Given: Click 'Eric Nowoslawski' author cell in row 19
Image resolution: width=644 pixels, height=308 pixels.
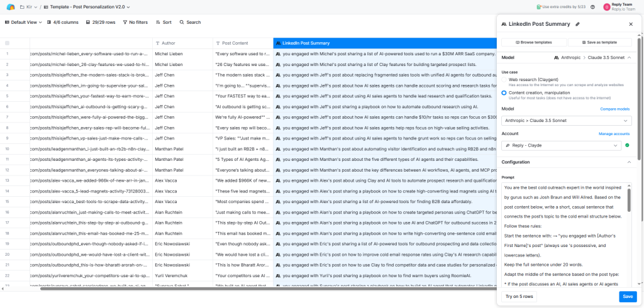Looking at the screenshot, I should point(183,244).
